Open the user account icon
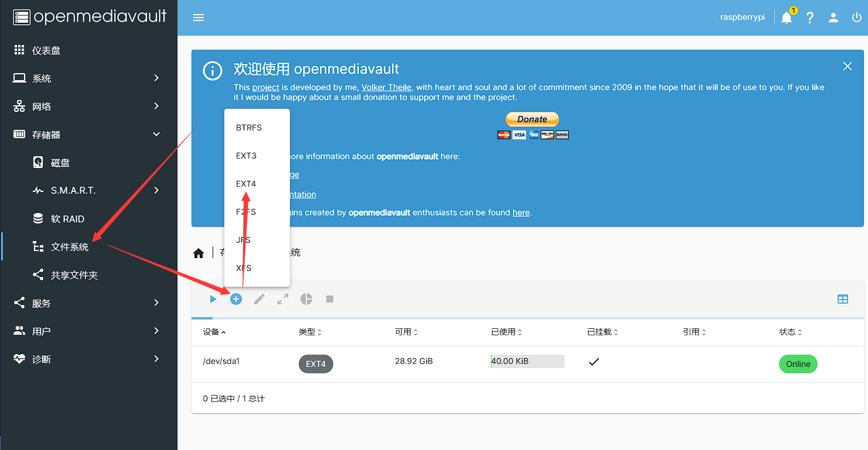 pyautogui.click(x=833, y=18)
